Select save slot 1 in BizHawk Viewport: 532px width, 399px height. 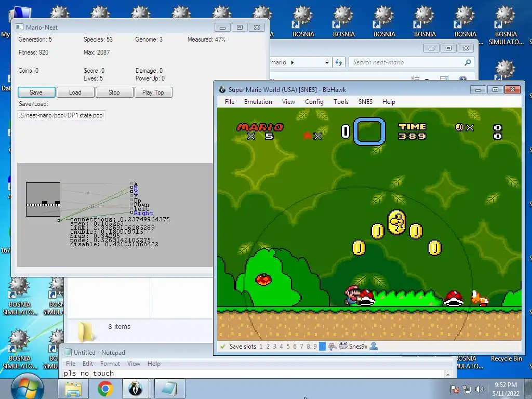(261, 347)
